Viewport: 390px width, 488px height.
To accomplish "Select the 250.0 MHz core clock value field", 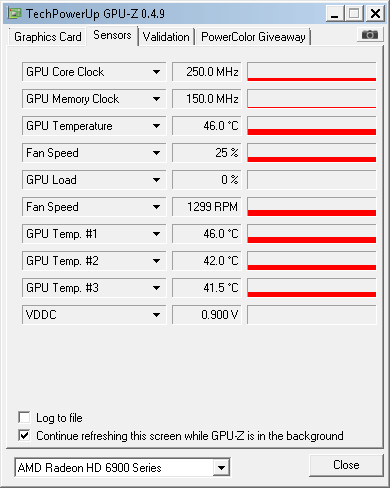I will coord(207,72).
